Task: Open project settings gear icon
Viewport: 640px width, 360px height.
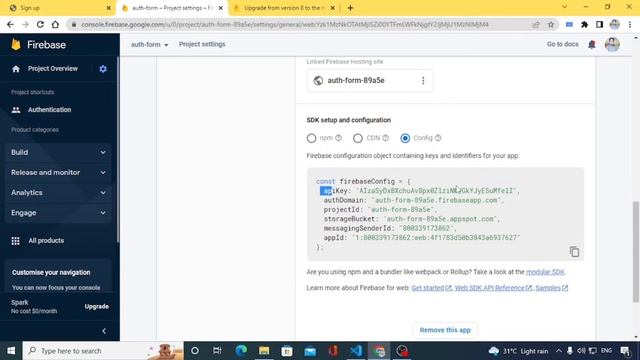Action: click(x=103, y=69)
